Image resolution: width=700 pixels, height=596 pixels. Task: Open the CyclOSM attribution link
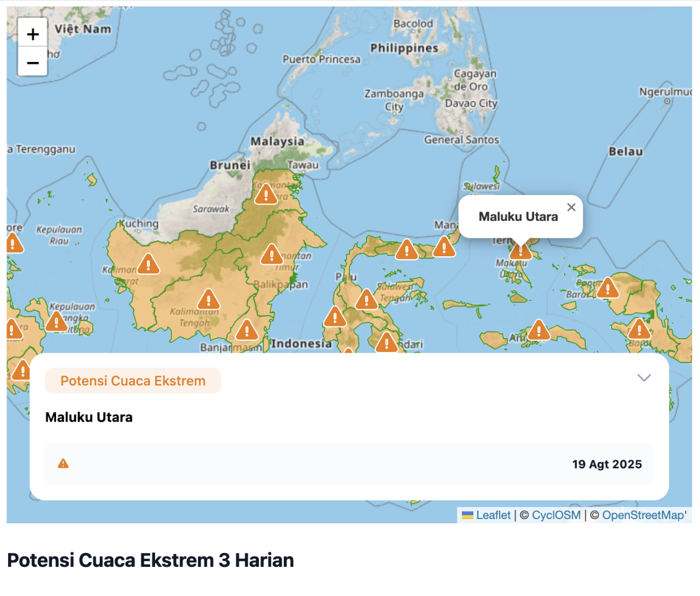pyautogui.click(x=556, y=515)
